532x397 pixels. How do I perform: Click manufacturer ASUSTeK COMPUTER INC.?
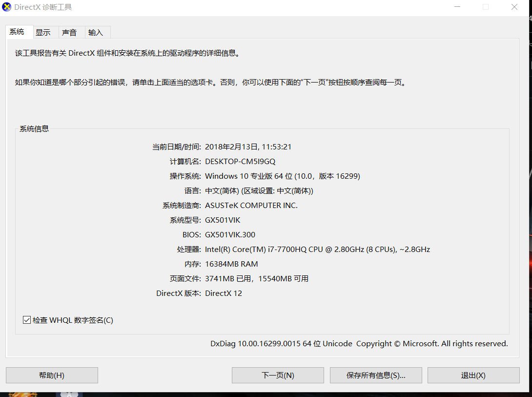[251, 205]
